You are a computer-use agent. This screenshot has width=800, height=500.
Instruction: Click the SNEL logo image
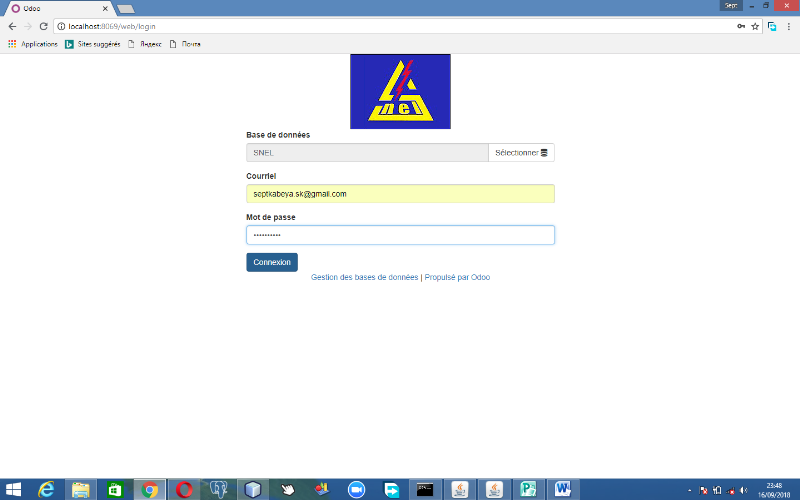coord(401,92)
